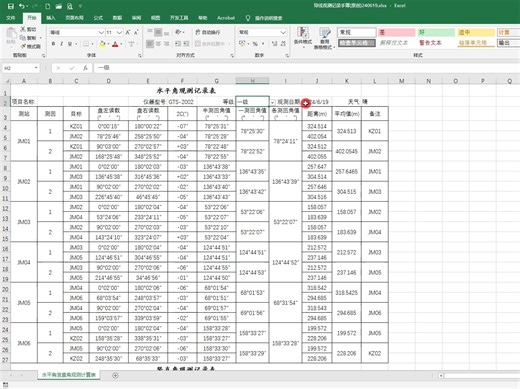Expand the borders dropdown arrow
This screenshot has height=389, width=520.
92,44
